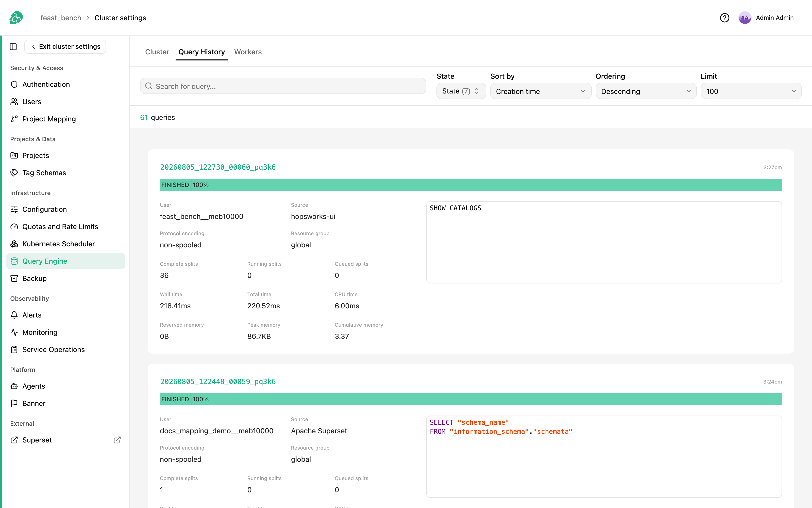Open the Limit 100 dropdown
This screenshot has width=812, height=508.
coord(751,91)
